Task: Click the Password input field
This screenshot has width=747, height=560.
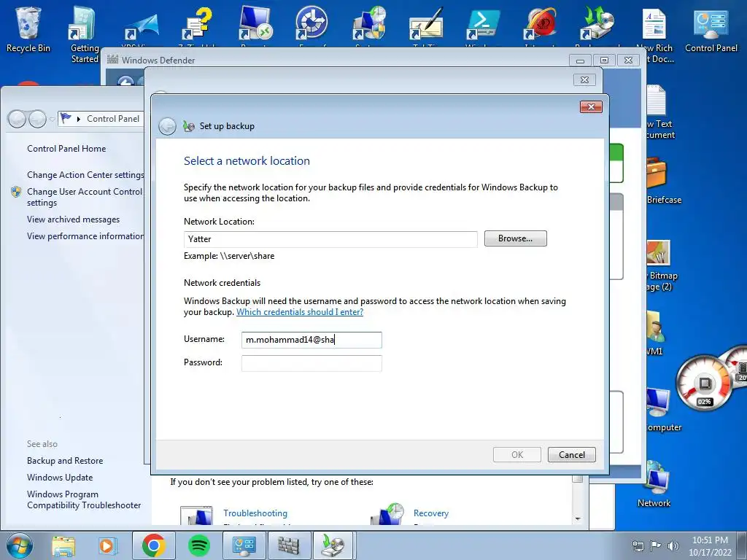Action: pos(311,363)
